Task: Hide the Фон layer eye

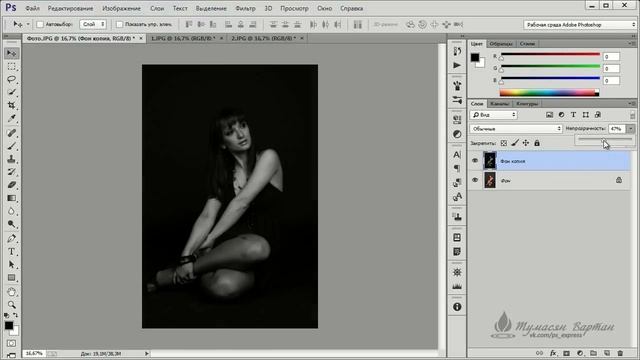Action: pos(475,180)
